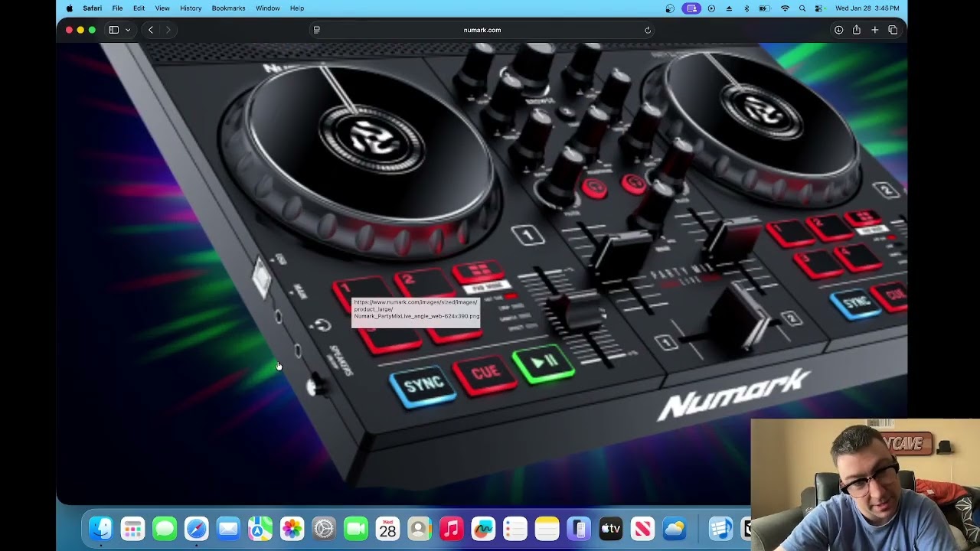Show the Safari sidebar

pos(113,30)
